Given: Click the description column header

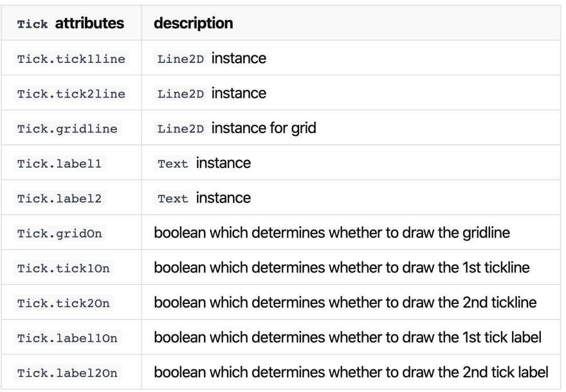Looking at the screenshot, I should tap(193, 23).
